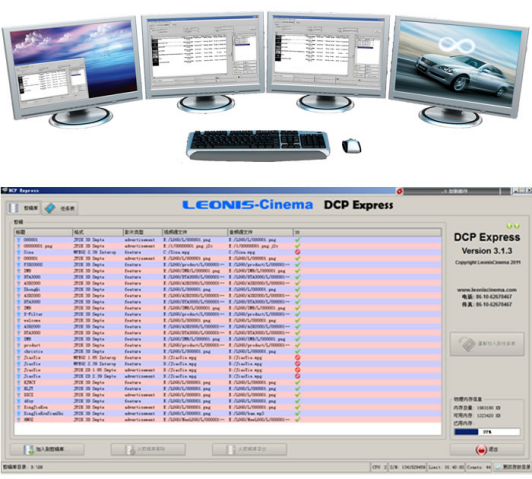Click the exit button with red icon
Screen dimensions: 532x479
coord(487,449)
